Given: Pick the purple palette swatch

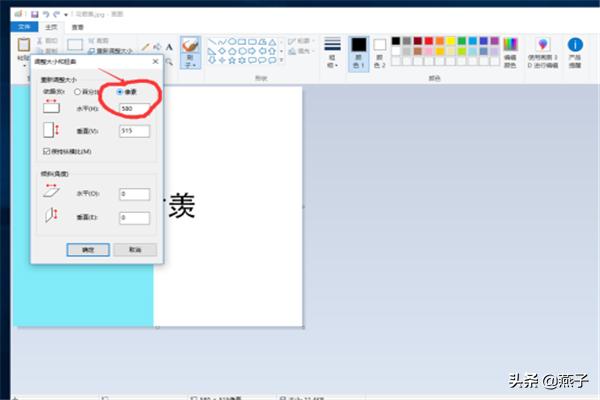Looking at the screenshot, I should coord(495,41).
